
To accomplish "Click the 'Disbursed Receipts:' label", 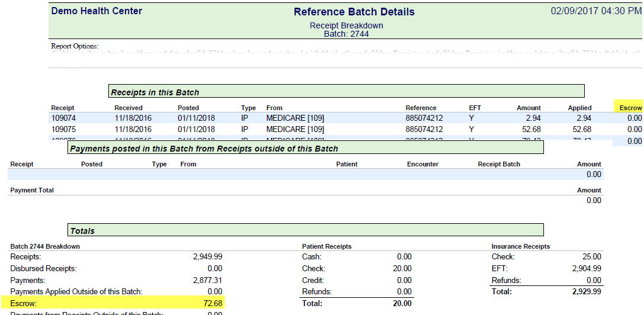I will (x=44, y=269).
